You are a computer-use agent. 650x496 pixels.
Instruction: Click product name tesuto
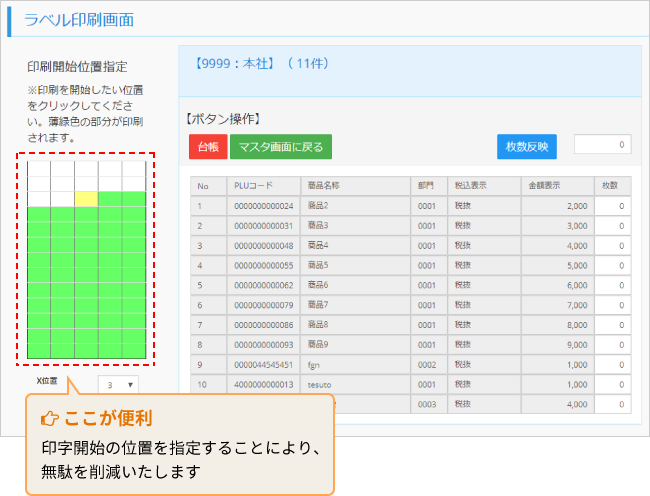(x=319, y=385)
